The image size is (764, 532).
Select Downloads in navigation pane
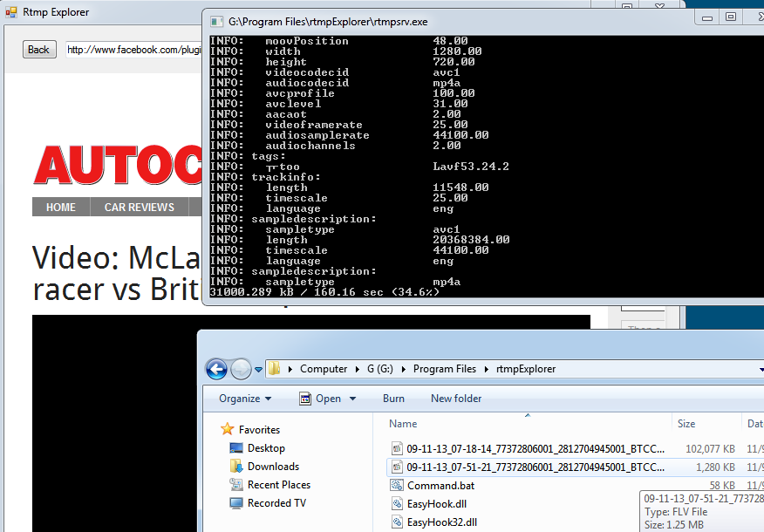[x=273, y=467]
